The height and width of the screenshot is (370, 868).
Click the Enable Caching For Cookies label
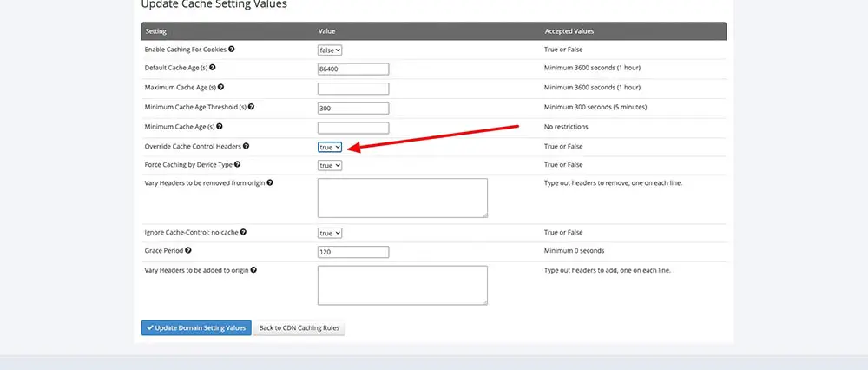(x=186, y=50)
